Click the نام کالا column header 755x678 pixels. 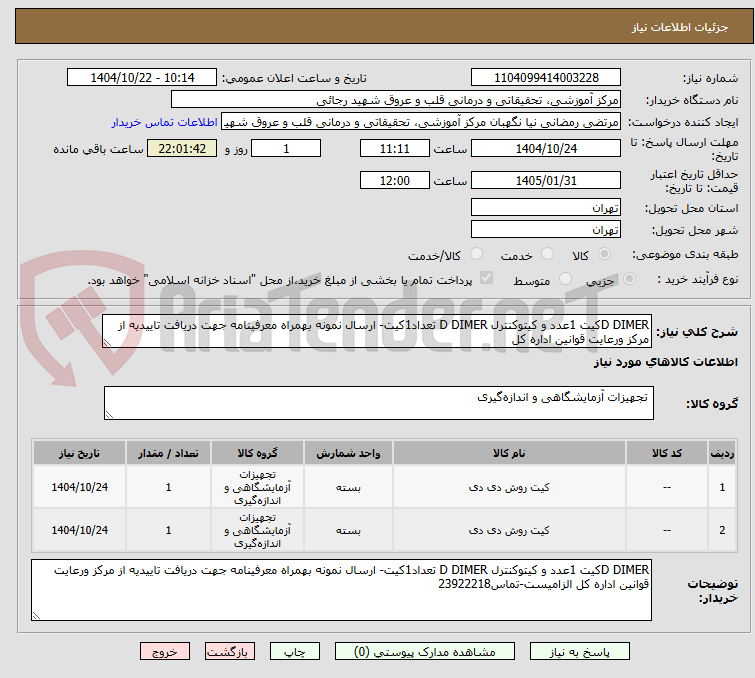pyautogui.click(x=509, y=453)
